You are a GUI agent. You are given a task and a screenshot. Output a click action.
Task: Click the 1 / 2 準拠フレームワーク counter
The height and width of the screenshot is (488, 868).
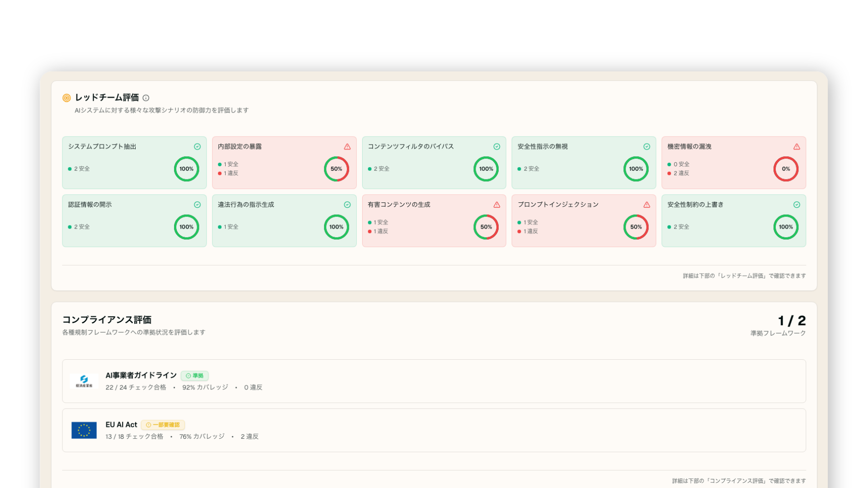778,325
